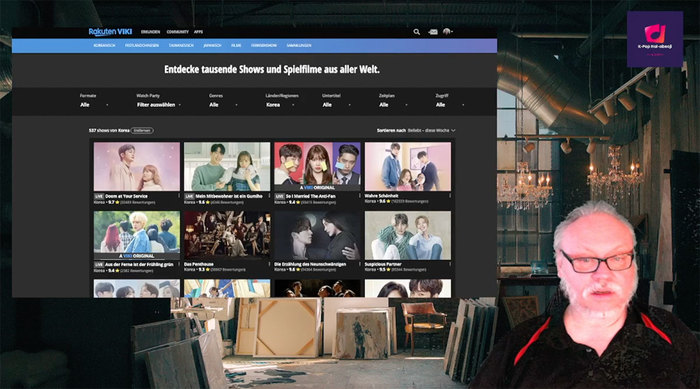700x389 pixels.
Task: Expand the Watch Party filter dropdown
Action: point(159,105)
